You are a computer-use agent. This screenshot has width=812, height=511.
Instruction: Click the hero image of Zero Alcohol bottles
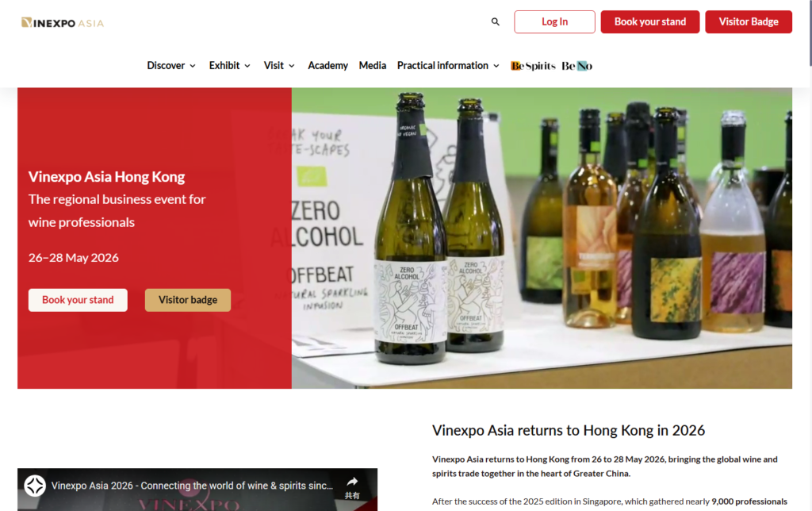[542, 238]
